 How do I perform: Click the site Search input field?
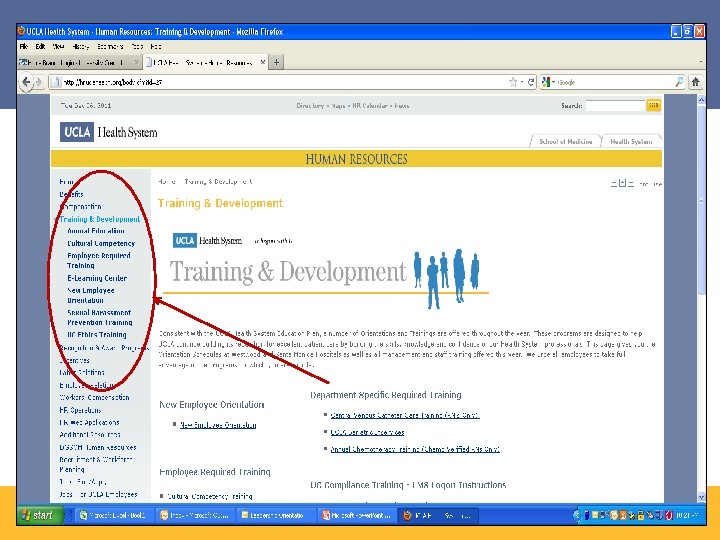click(x=615, y=106)
